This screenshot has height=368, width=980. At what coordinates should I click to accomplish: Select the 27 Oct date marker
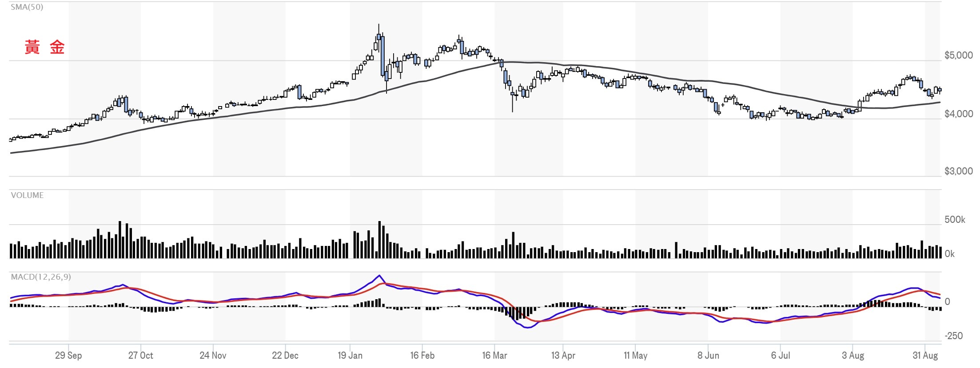coord(141,356)
